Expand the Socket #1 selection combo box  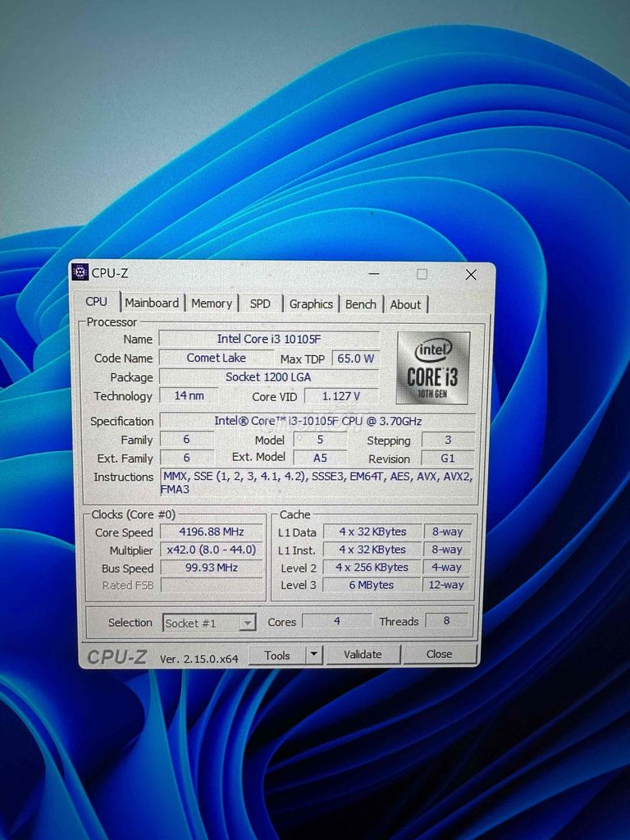pyautogui.click(x=209, y=623)
